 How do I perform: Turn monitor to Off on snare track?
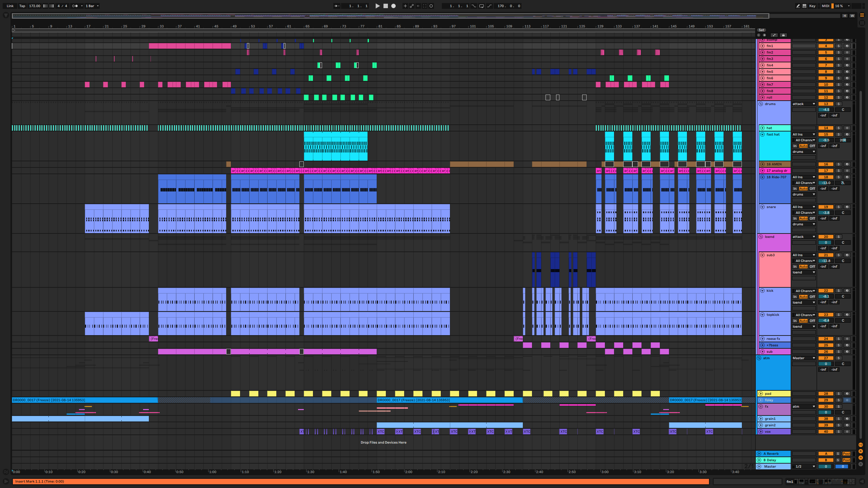[x=812, y=218]
